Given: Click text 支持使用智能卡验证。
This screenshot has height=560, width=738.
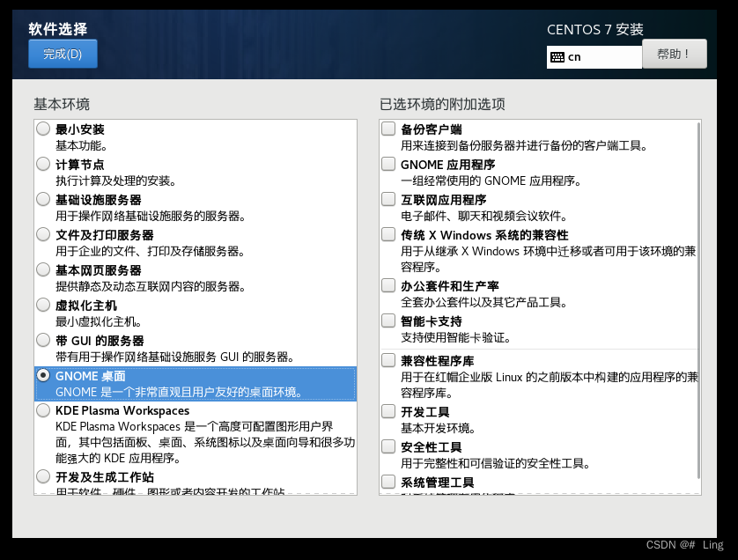Looking at the screenshot, I should click(x=456, y=338).
